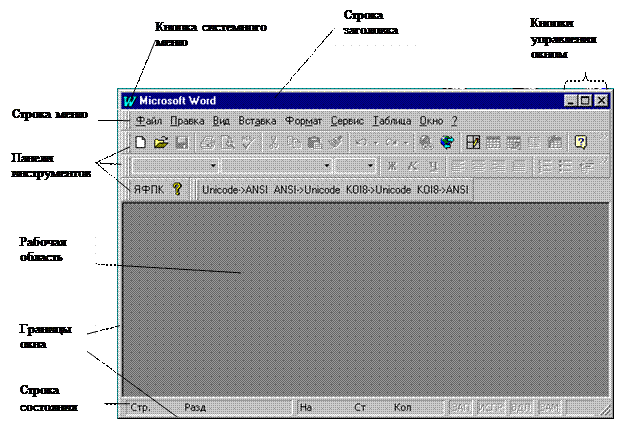Image resolution: width=617 pixels, height=423 pixels.
Task: Open the Таблица menu
Action: point(392,121)
